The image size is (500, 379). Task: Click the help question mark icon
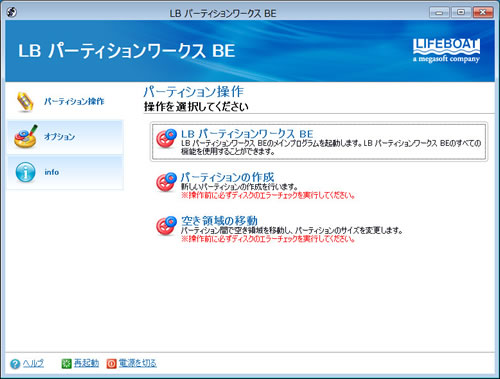coord(15,364)
